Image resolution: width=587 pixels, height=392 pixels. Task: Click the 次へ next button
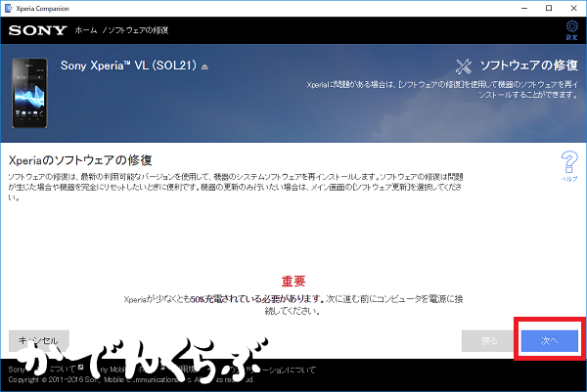pos(550,340)
